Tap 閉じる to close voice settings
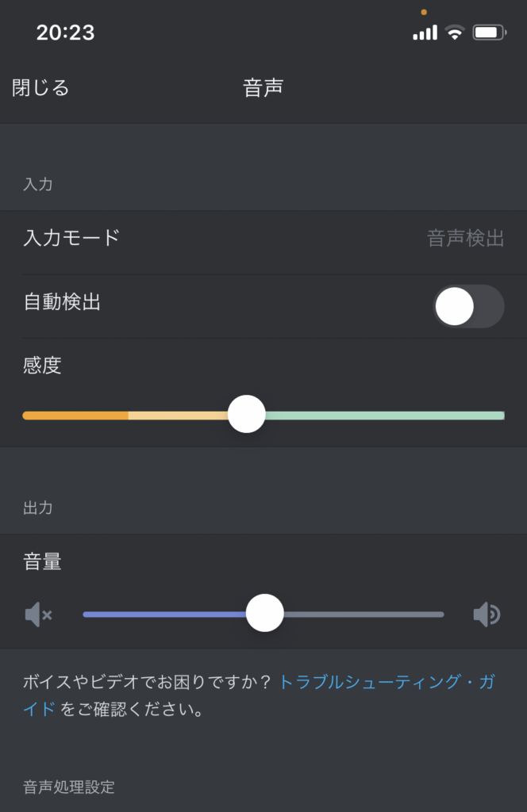This screenshot has width=527, height=812. (x=40, y=87)
